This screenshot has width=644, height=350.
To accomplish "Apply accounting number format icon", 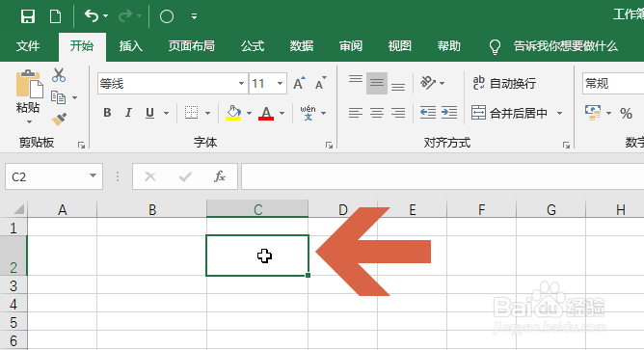I will 593,113.
